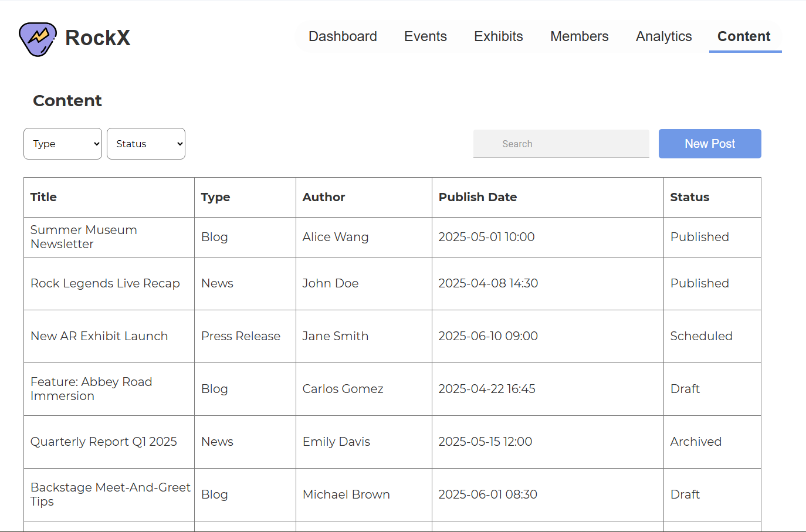806x532 pixels.
Task: Click author John Doe
Action: coord(330,283)
